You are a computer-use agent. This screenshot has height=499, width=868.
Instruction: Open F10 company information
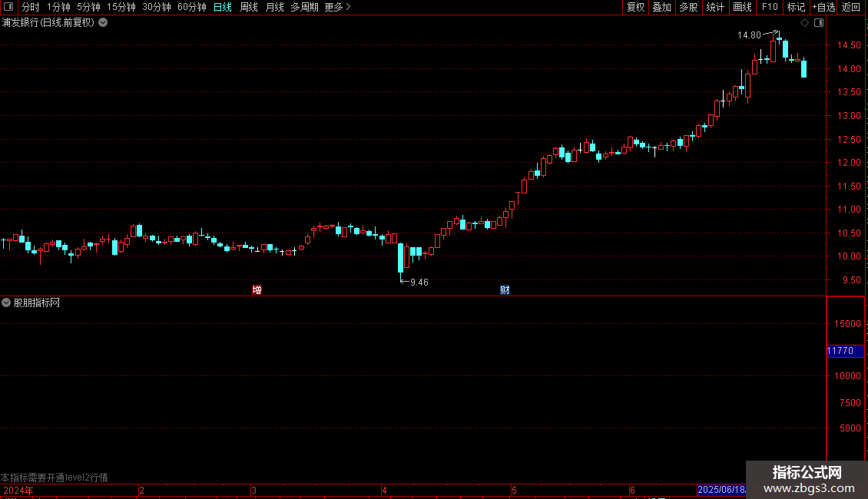(770, 7)
